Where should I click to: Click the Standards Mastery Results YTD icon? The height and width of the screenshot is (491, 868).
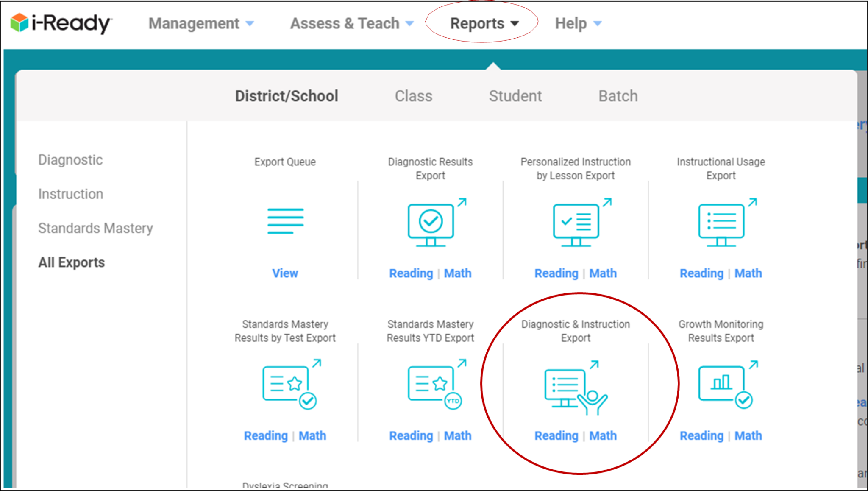click(x=433, y=385)
